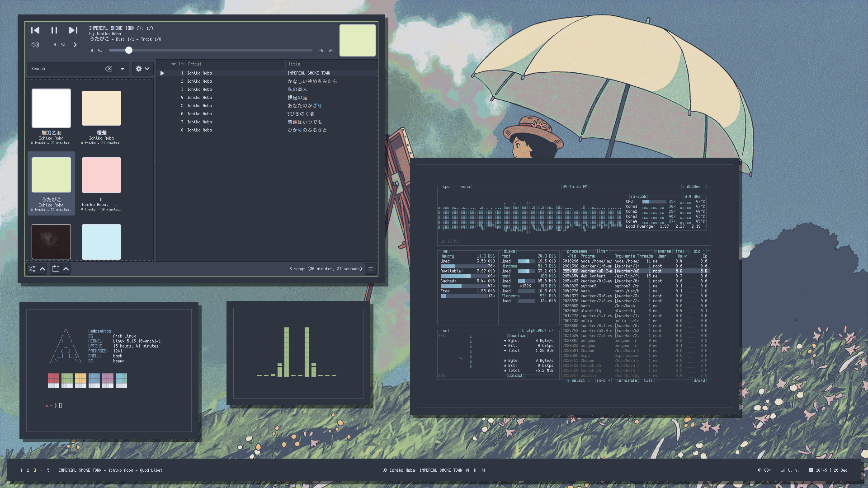Skip to the next track
This screenshot has height=488, width=868.
tap(73, 30)
